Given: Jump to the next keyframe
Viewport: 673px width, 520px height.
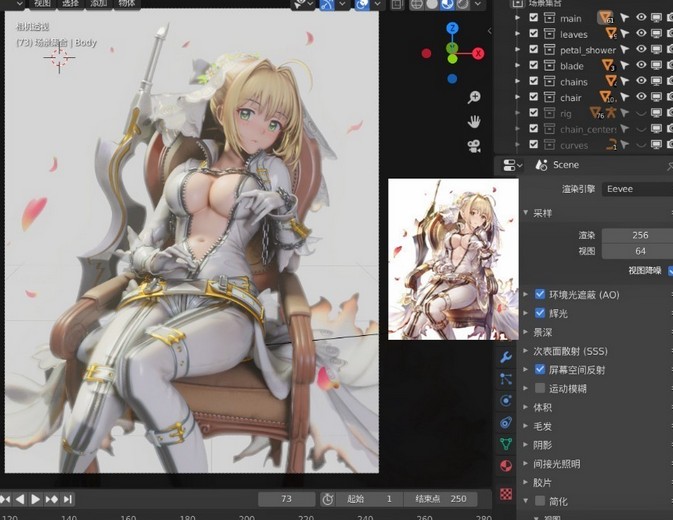Looking at the screenshot, I should [52, 499].
